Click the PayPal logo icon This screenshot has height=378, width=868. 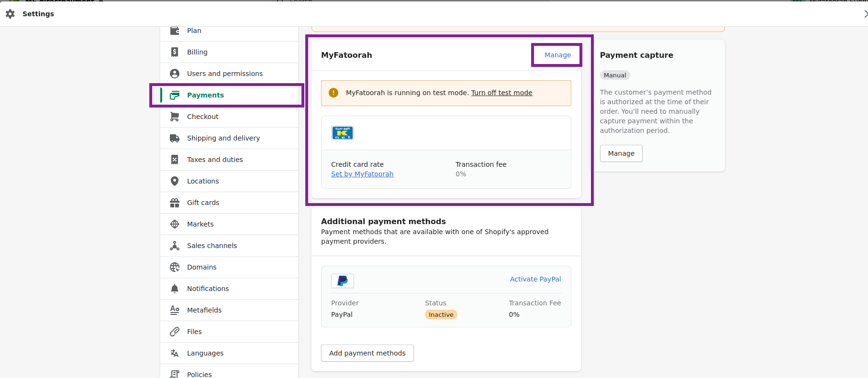pyautogui.click(x=343, y=281)
